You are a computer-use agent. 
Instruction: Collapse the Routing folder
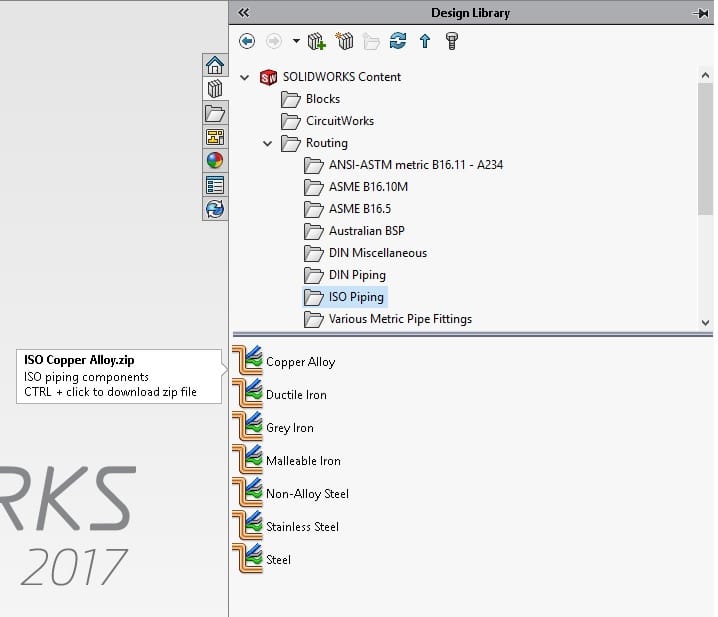(267, 143)
